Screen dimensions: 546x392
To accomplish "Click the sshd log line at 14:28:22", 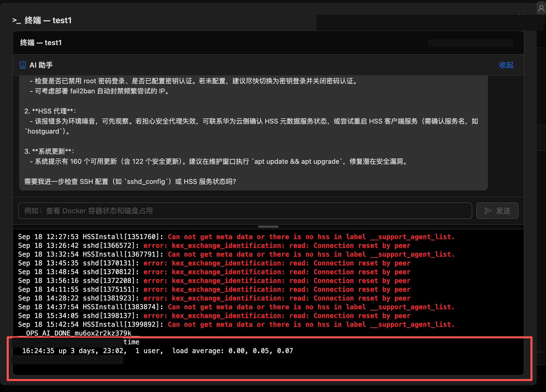I will pos(214,298).
